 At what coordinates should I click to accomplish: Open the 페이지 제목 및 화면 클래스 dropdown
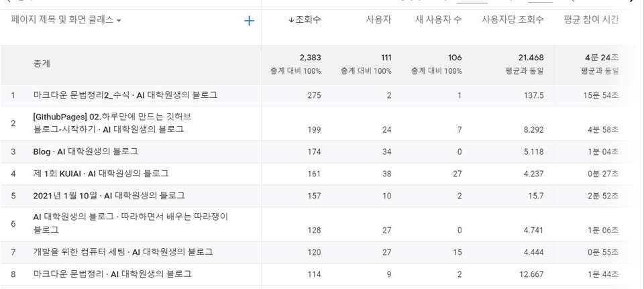(x=66, y=20)
